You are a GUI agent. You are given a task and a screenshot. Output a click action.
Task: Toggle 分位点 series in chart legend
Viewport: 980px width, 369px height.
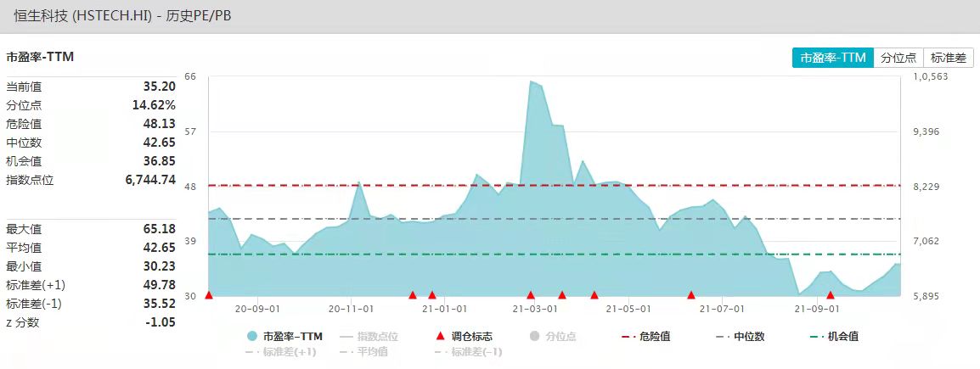point(552,337)
